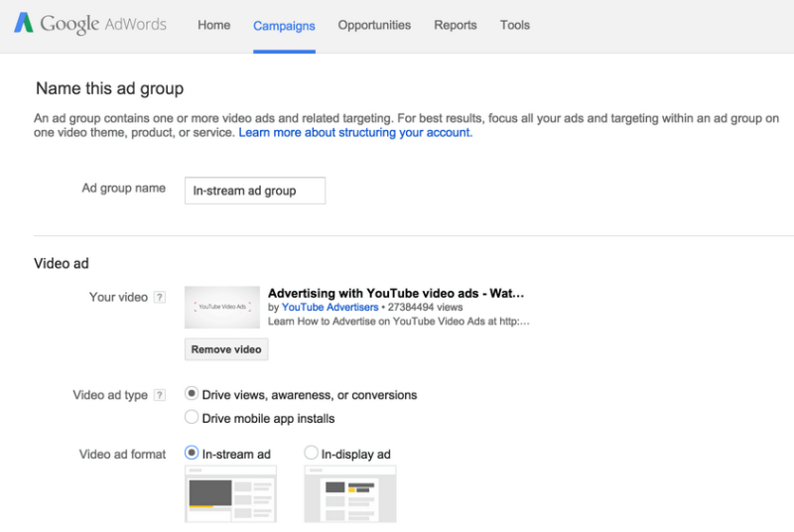The height and width of the screenshot is (532, 794).
Task: Open the Reports tab
Action: (x=455, y=25)
